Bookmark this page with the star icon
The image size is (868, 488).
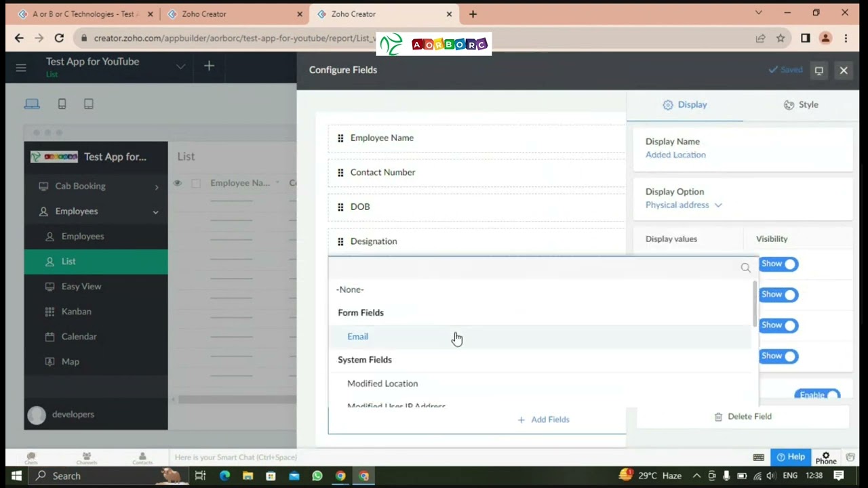pos(781,38)
